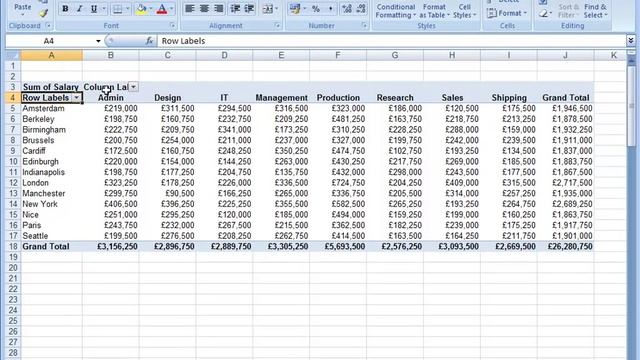The image size is (640, 360).
Task: Apply Percent Style
Action: pos(316,9)
